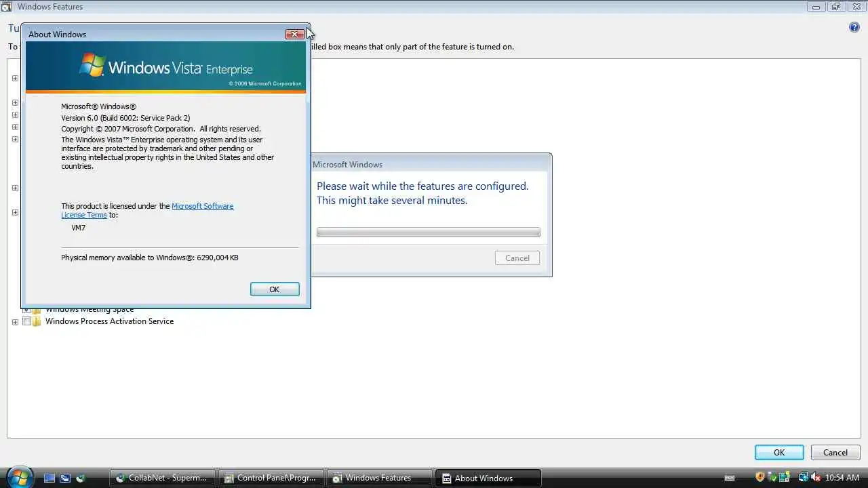Click OK in Windows Features window
The height and width of the screenshot is (488, 868).
pos(779,453)
